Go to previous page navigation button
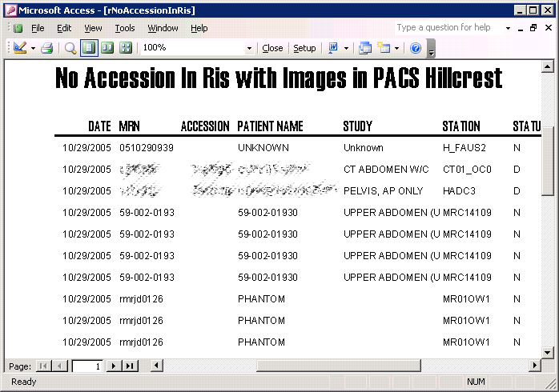This screenshot has height=392, width=559. [x=59, y=366]
